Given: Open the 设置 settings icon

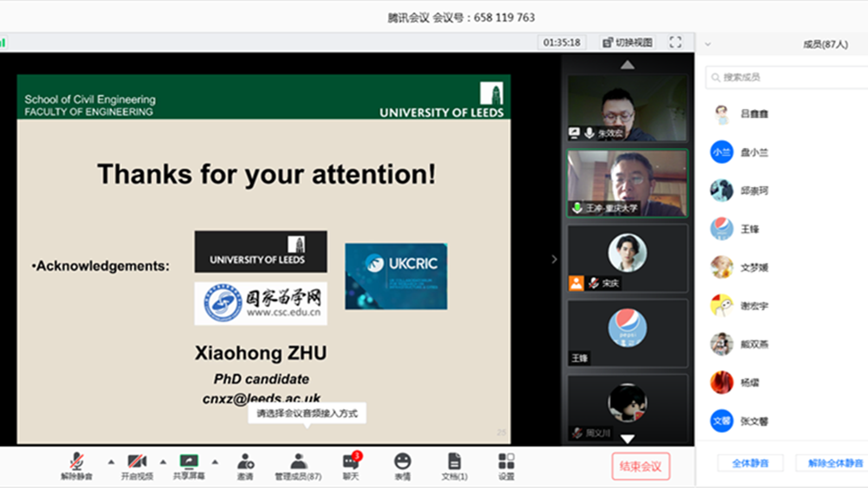Looking at the screenshot, I should (x=506, y=466).
